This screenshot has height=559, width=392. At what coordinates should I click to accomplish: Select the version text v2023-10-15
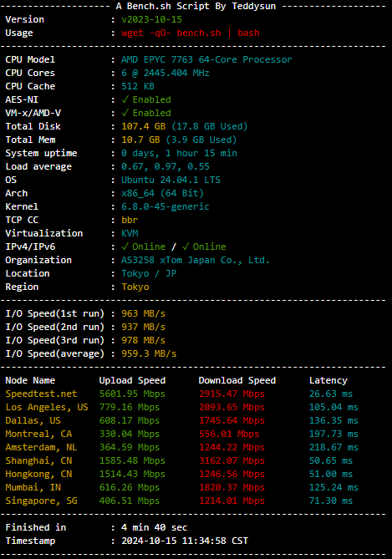pyautogui.click(x=151, y=19)
